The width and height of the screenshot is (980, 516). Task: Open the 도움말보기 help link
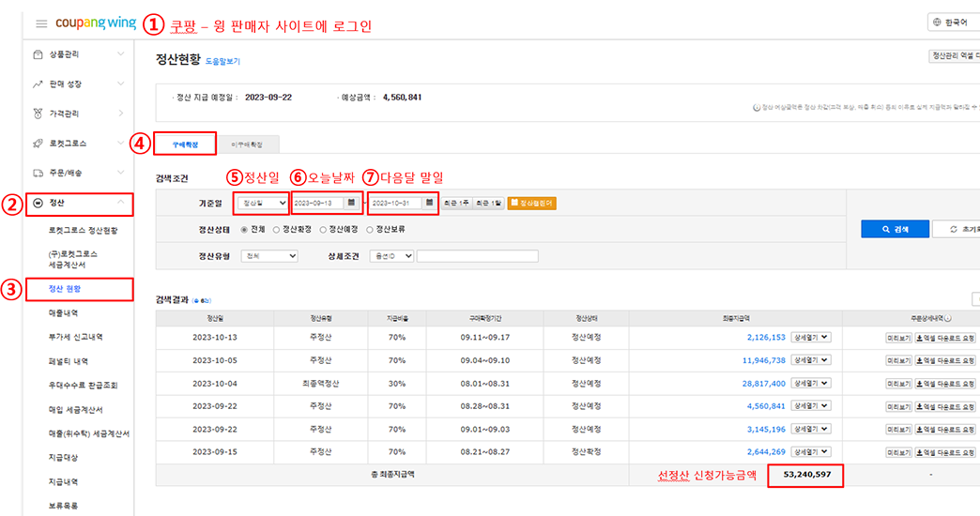point(223,61)
